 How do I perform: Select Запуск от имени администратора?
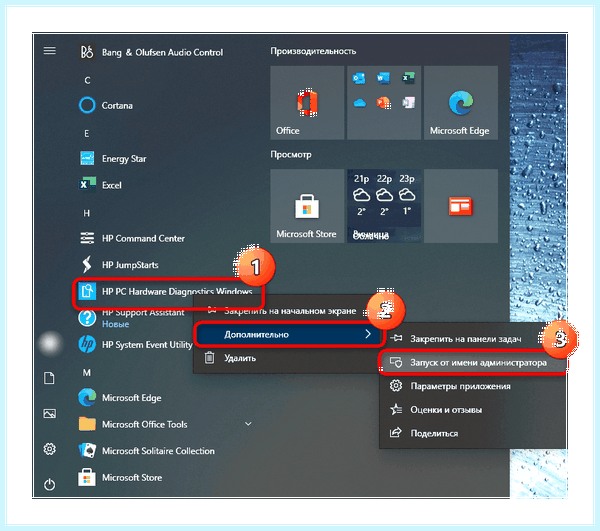point(473,362)
